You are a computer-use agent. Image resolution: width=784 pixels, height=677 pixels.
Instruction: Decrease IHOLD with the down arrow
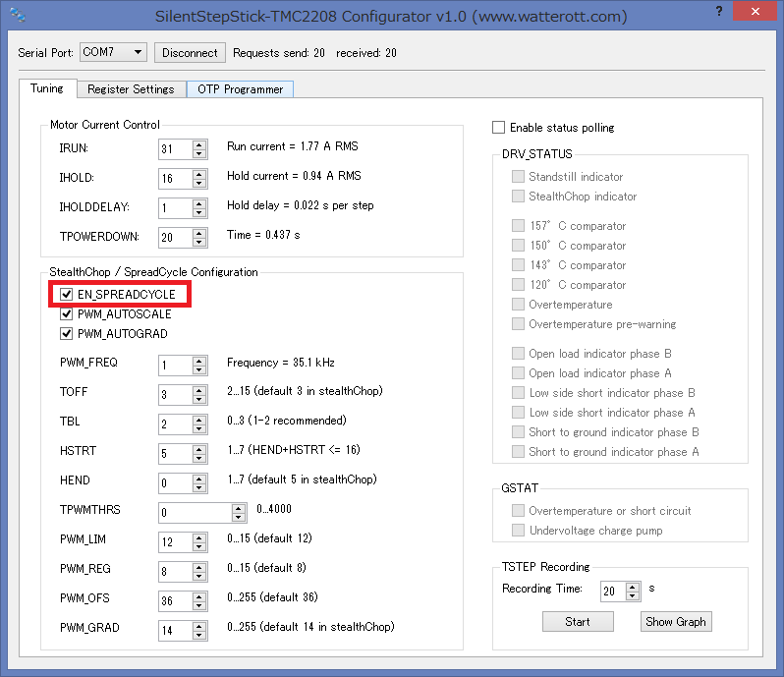tap(199, 183)
